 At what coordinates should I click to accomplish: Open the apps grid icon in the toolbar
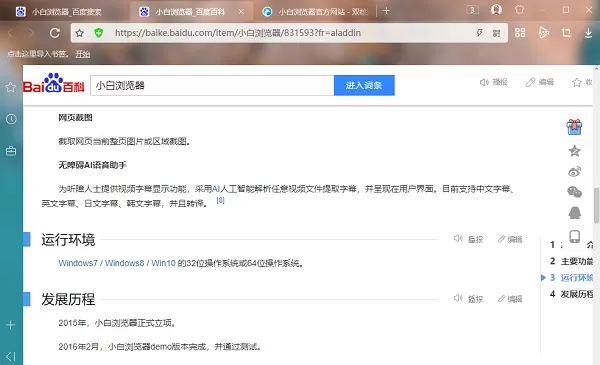520,33
